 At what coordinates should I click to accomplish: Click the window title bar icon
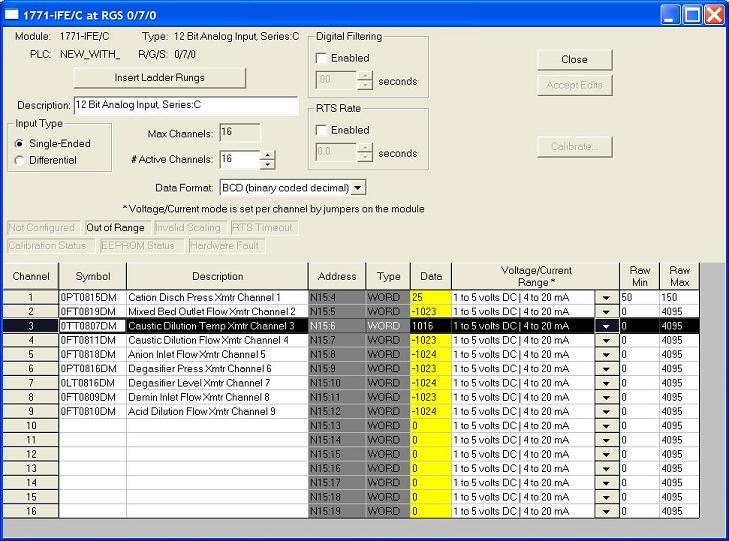[x=11, y=15]
